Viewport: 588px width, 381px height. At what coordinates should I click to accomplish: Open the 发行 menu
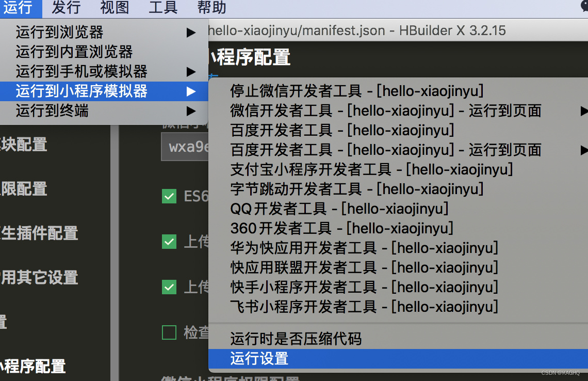coord(65,8)
